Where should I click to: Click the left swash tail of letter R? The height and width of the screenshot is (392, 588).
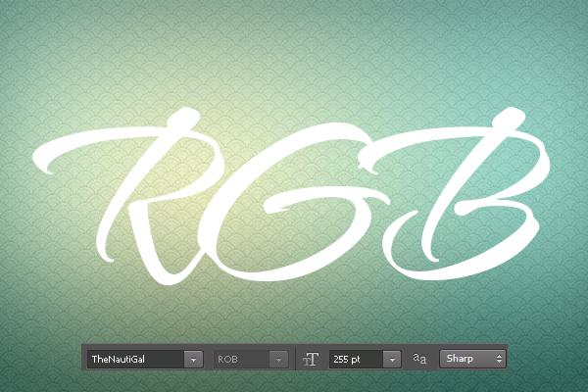[49, 155]
